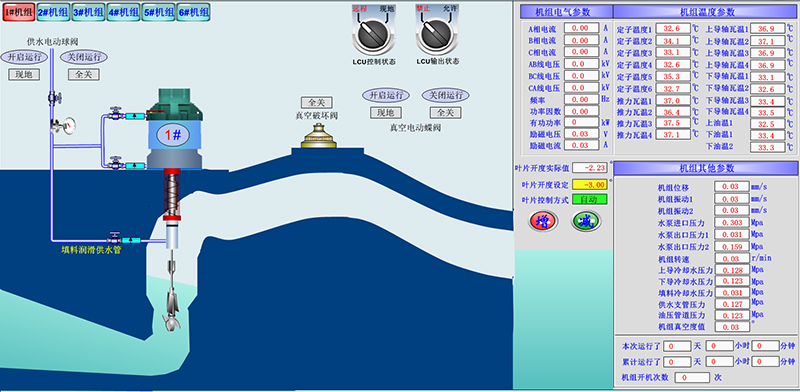Click the 水泵进口压力 value 0.303
This screenshot has width=800, height=392.
click(x=732, y=223)
